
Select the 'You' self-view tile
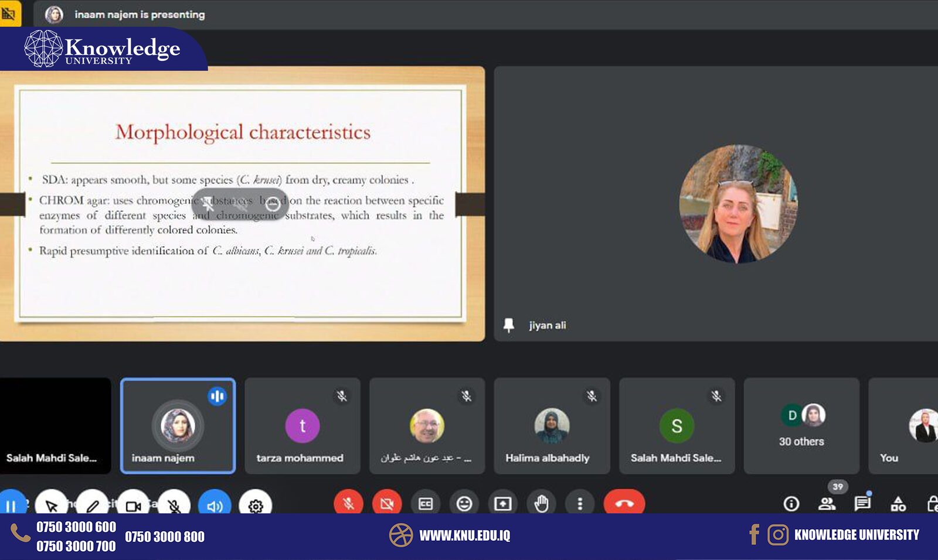tap(903, 426)
